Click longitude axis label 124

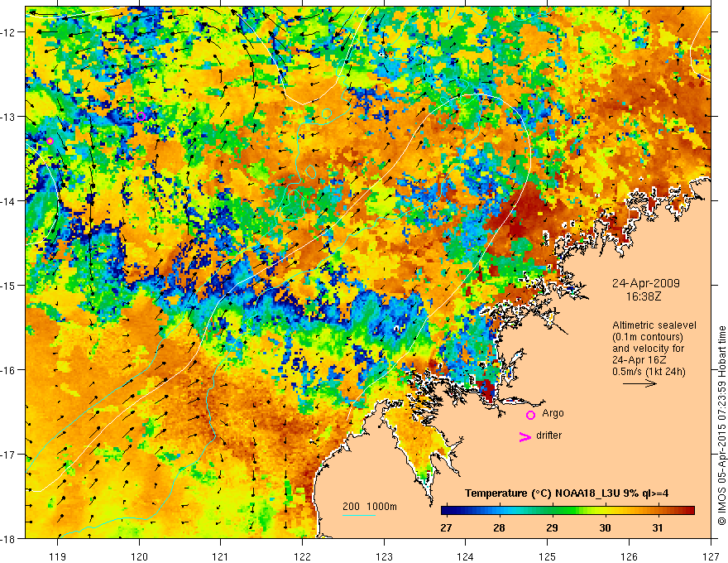pos(465,556)
